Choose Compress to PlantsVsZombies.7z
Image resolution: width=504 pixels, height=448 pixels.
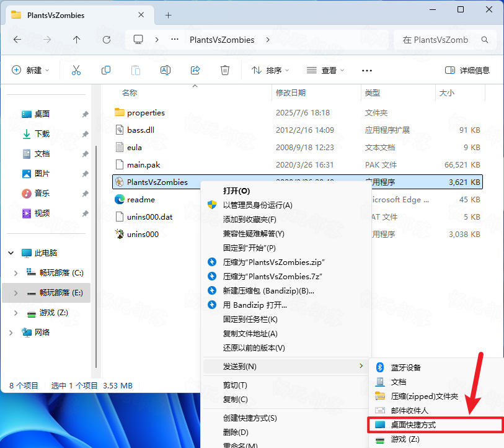click(286, 277)
